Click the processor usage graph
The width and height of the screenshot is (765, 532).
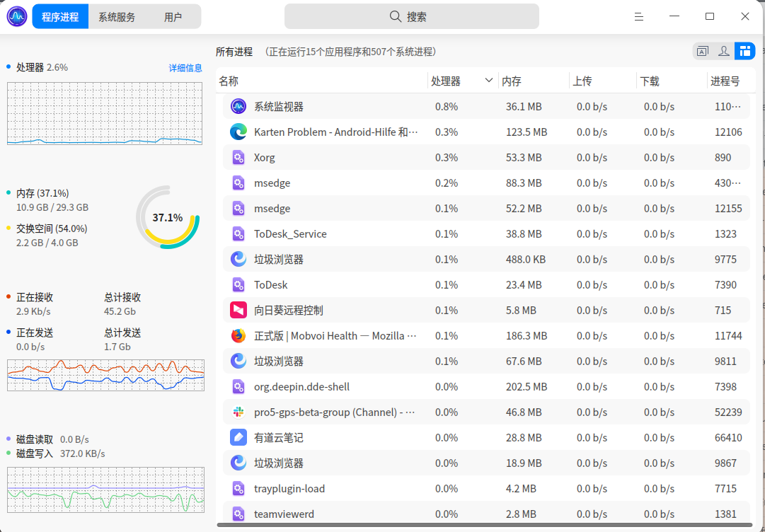tap(105, 113)
